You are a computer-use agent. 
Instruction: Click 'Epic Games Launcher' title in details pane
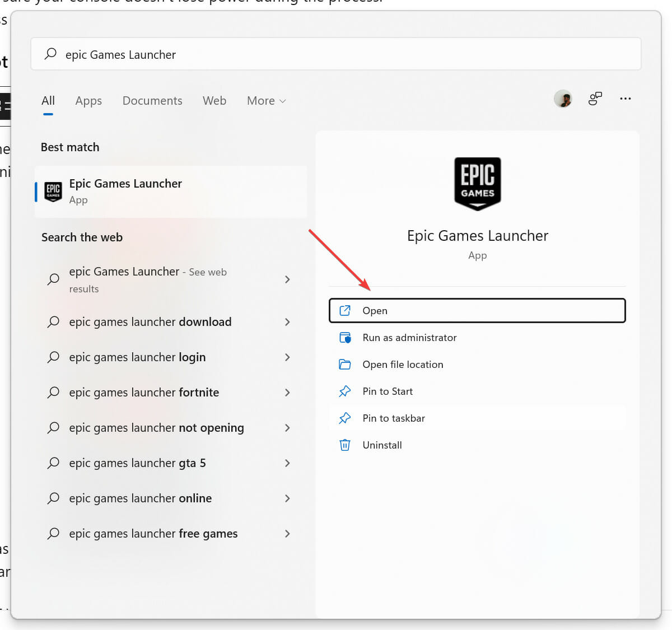pos(478,236)
